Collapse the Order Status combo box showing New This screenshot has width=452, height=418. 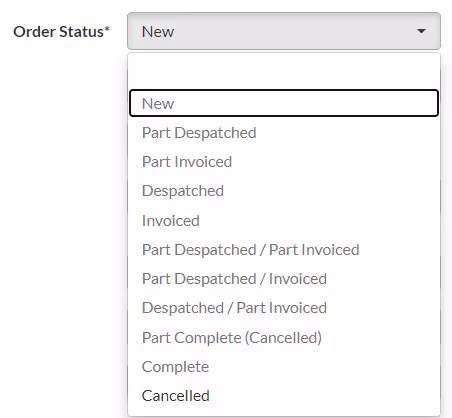(284, 31)
